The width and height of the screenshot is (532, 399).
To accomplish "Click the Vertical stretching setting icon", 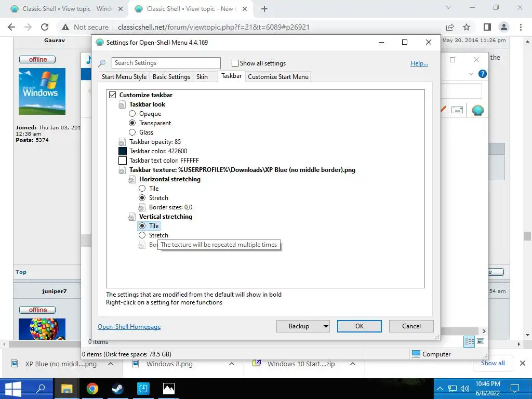I will tap(131, 217).
